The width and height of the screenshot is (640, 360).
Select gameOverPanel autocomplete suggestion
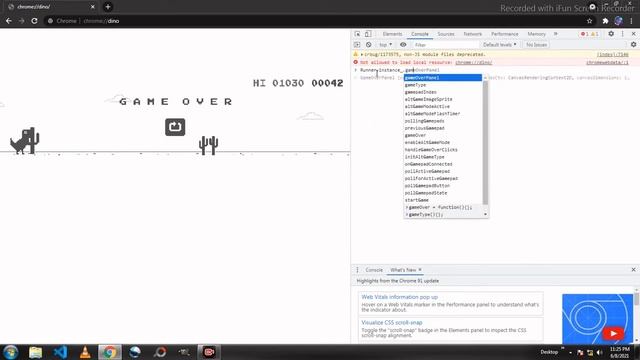(443, 78)
